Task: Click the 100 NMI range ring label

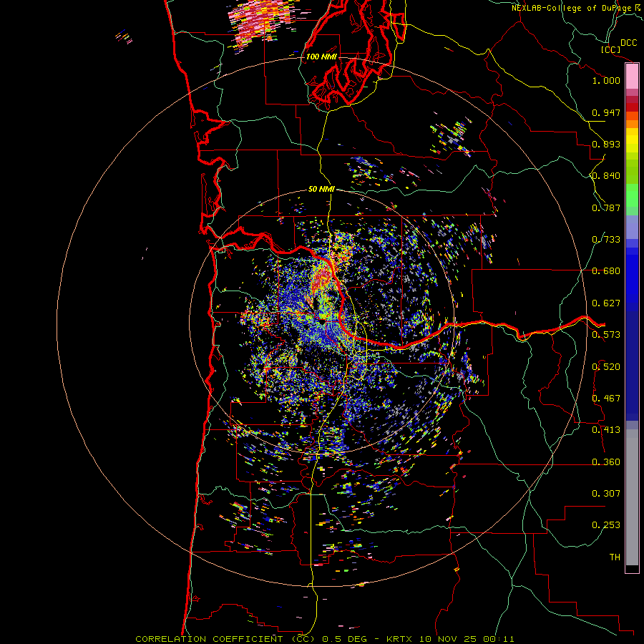Action: click(321, 57)
